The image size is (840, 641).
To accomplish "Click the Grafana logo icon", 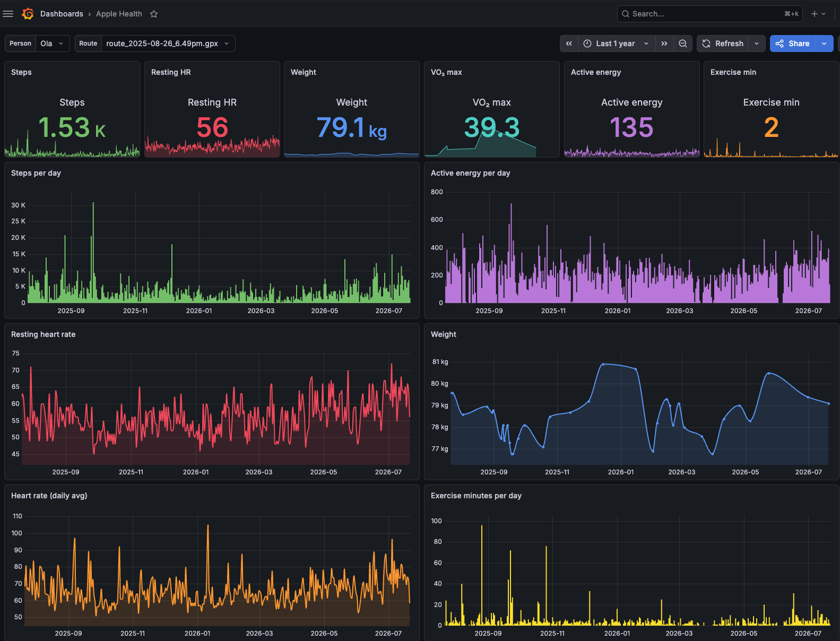I will pos(28,14).
